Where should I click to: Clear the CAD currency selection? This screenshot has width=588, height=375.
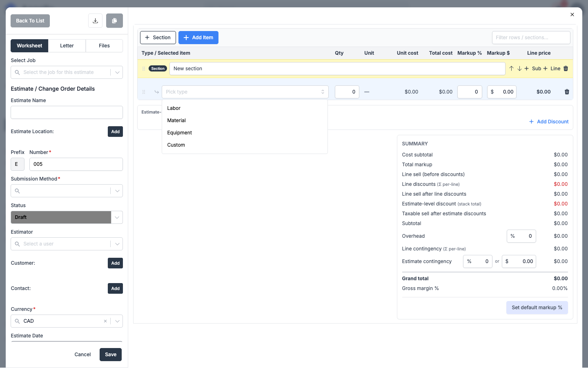pos(105,321)
